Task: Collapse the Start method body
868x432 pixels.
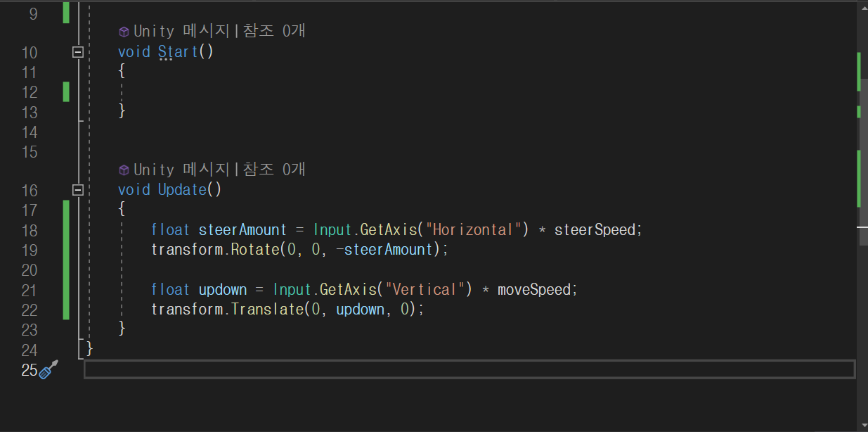Action: pos(77,52)
